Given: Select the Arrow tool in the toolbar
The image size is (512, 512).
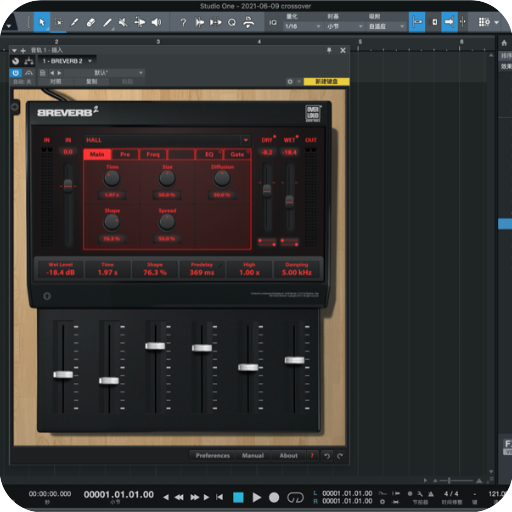Looking at the screenshot, I should point(42,22).
